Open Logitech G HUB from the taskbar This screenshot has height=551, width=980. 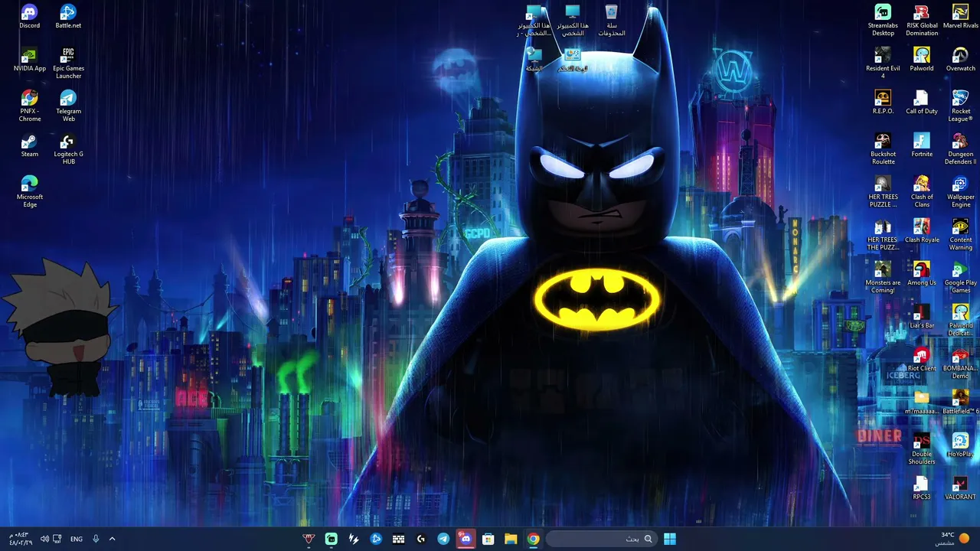click(420, 539)
